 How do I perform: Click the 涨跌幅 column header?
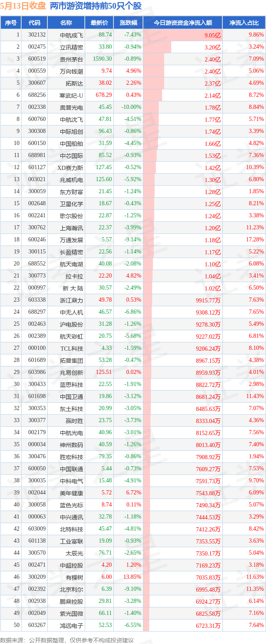pyautogui.click(x=128, y=23)
